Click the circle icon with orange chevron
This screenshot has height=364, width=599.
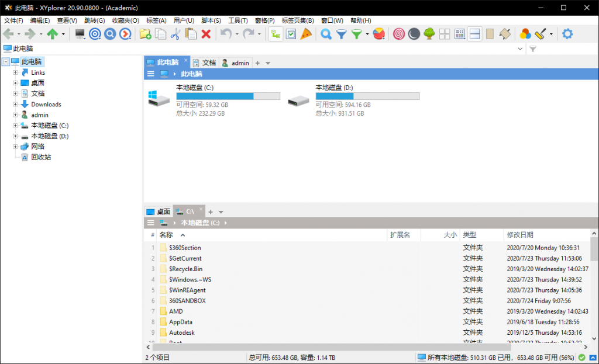[x=125, y=34]
